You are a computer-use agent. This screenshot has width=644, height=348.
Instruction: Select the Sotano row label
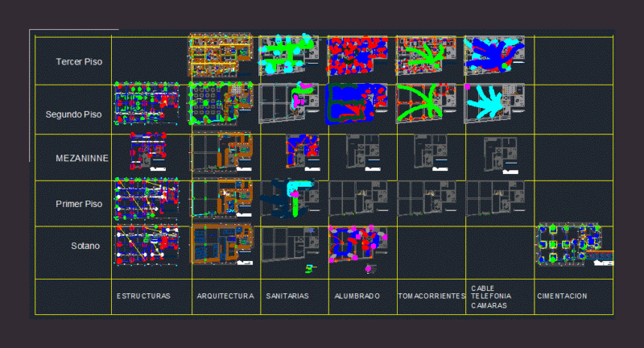tap(85, 246)
